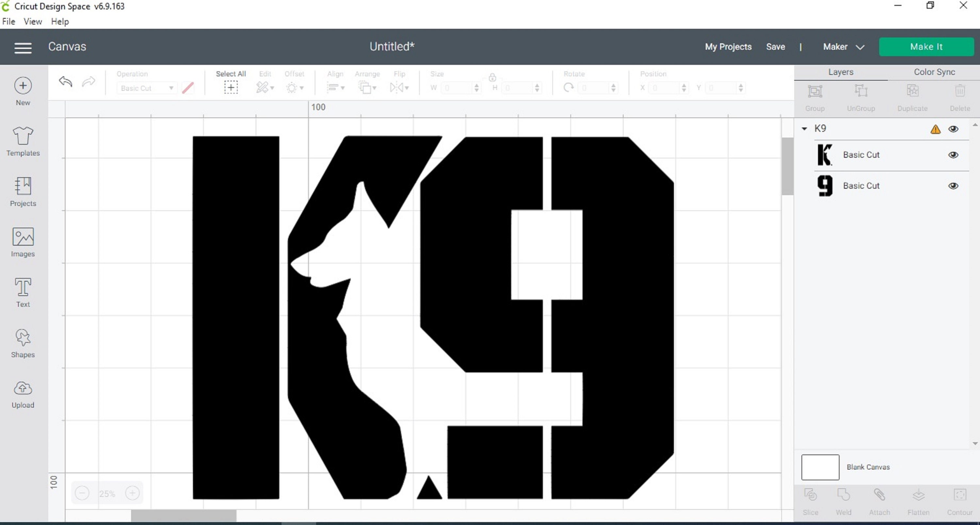Open the Maker machine selection dropdown

[843, 46]
